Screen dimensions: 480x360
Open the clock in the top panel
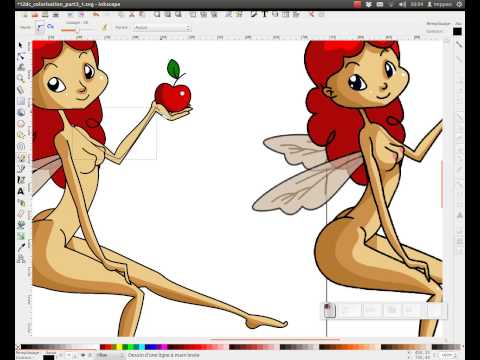click(417, 4)
